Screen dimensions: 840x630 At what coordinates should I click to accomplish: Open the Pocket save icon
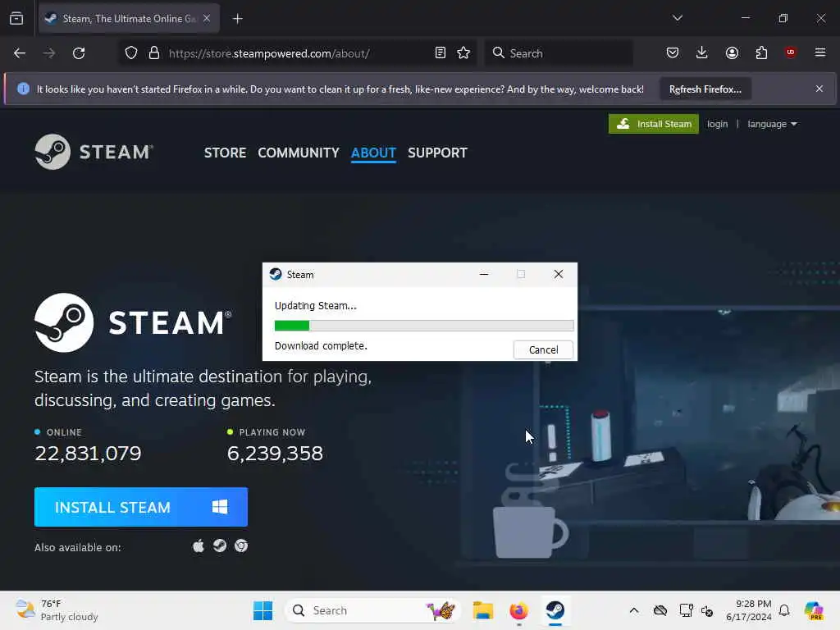(x=673, y=52)
